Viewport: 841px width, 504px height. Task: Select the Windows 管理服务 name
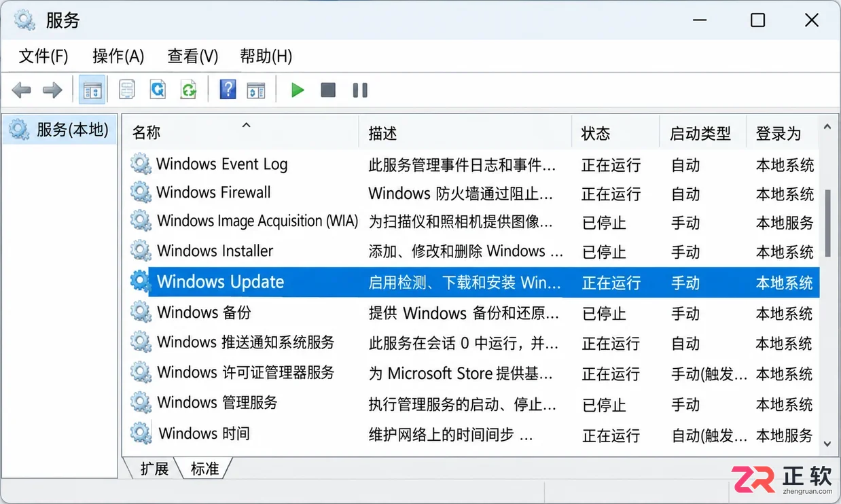pos(217,402)
